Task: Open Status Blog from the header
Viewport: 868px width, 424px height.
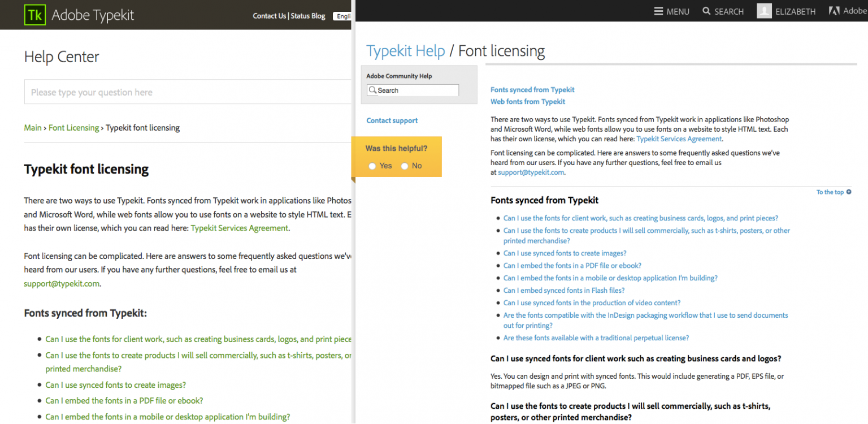Action: [x=308, y=15]
